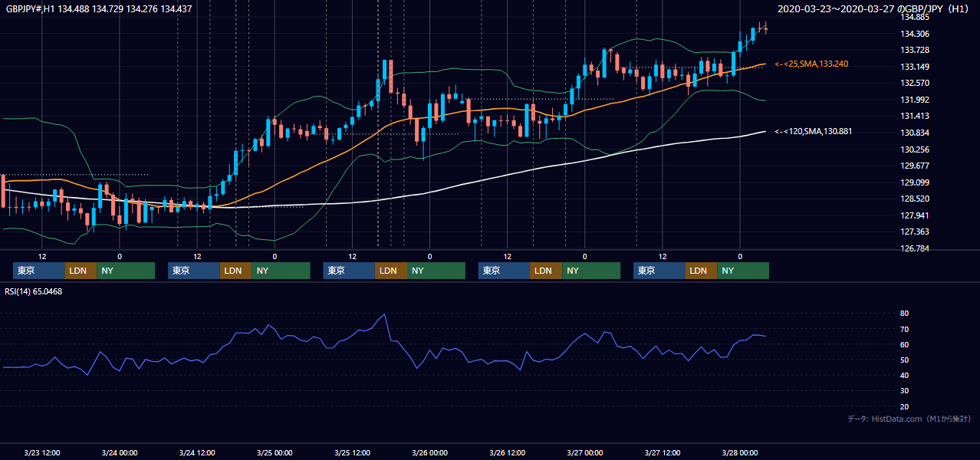
Task: Select the 3/25 12:00 date label
Action: click(352, 452)
